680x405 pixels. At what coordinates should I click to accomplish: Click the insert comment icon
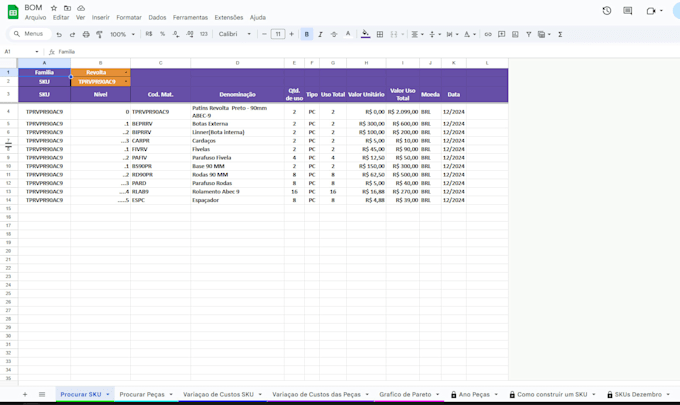tap(502, 34)
